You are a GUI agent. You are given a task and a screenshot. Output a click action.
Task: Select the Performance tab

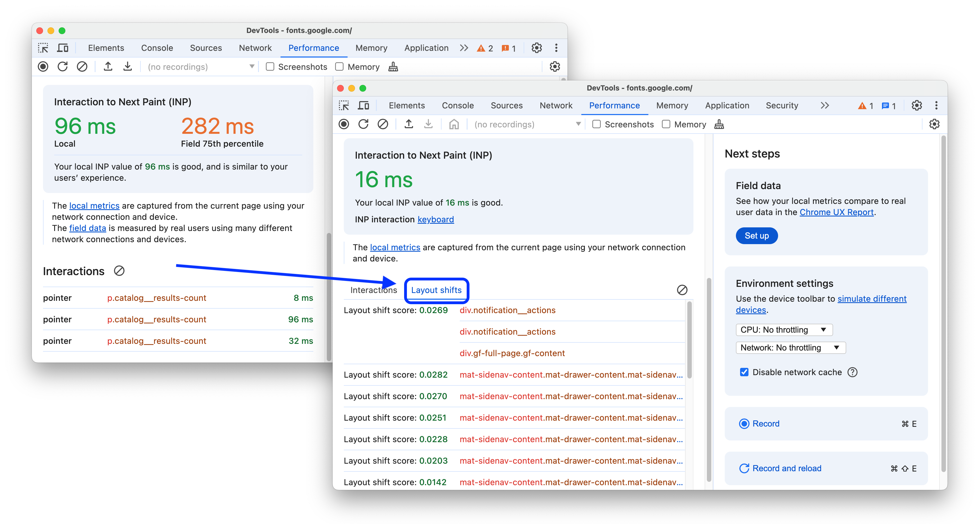(x=614, y=105)
